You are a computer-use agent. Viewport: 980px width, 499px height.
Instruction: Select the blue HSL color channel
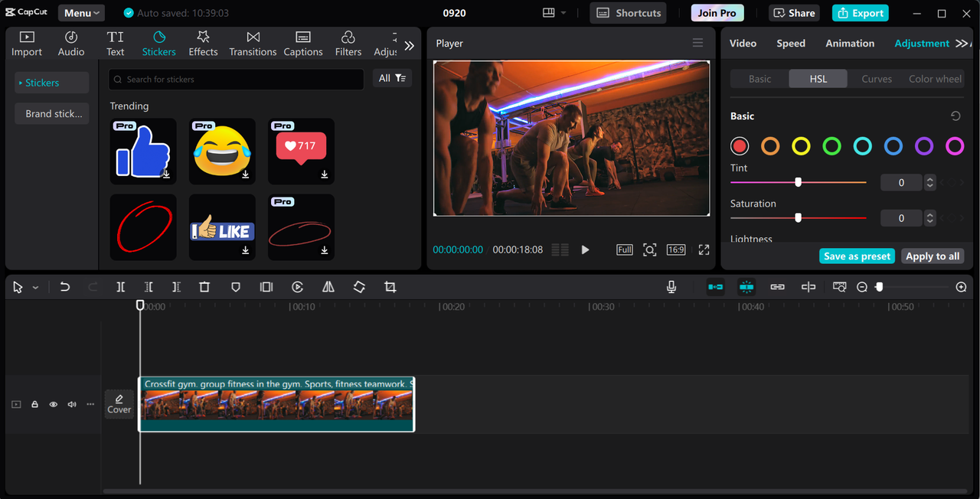(893, 146)
